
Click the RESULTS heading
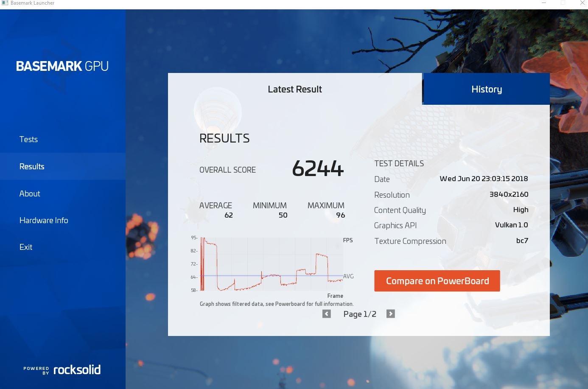click(224, 138)
